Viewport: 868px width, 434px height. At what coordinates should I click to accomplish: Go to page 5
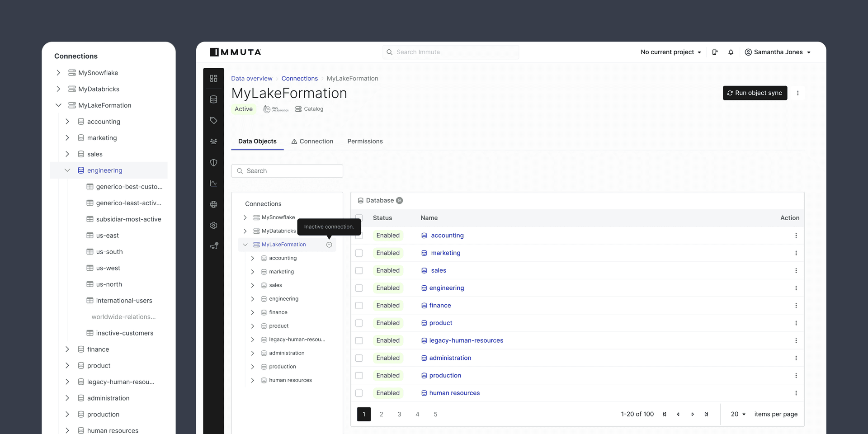[x=435, y=414]
